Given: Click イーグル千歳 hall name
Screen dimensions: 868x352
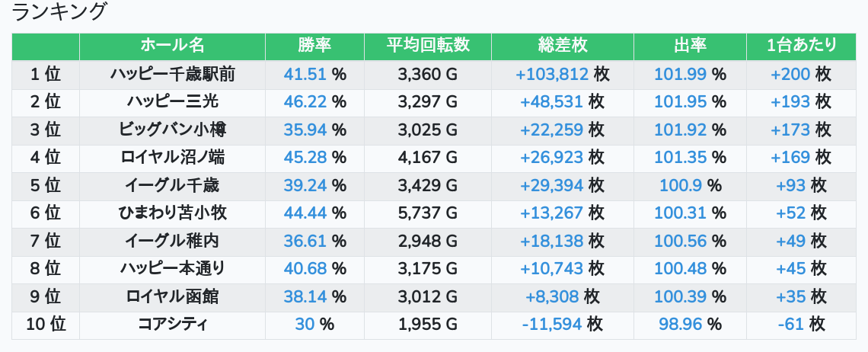Looking at the screenshot, I should pos(172,185).
